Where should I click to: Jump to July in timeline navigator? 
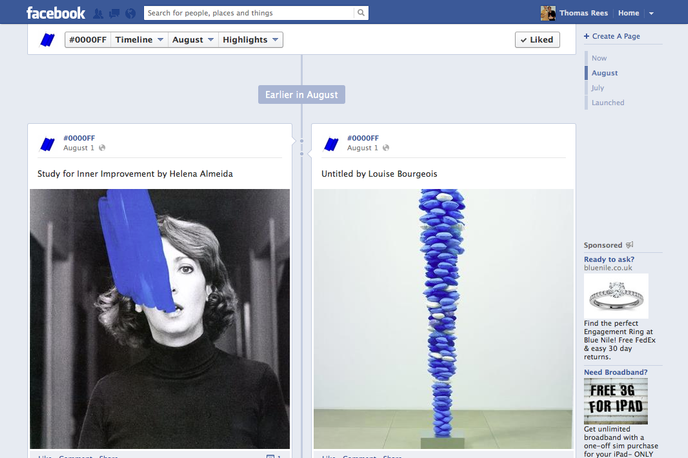(598, 88)
